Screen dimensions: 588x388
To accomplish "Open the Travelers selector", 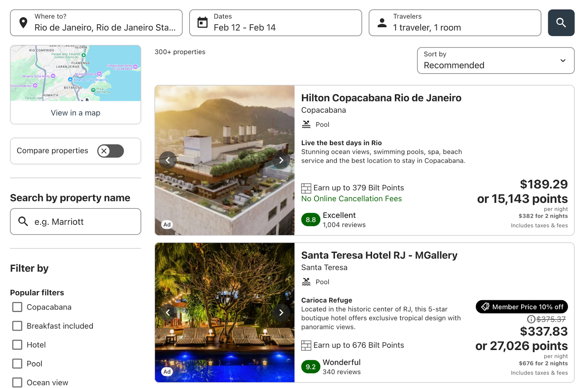I will 455,23.
